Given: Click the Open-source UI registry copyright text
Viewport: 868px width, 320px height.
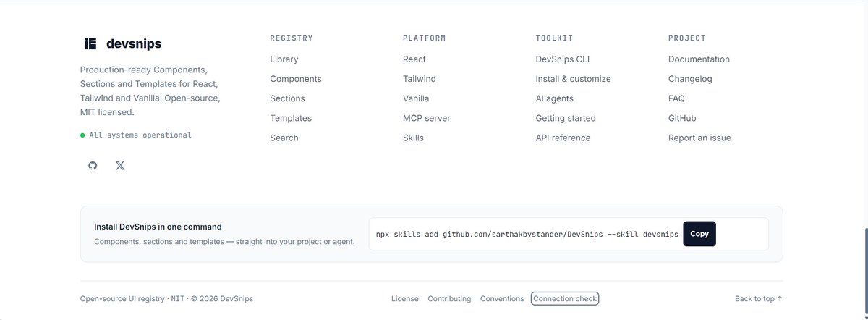Looking at the screenshot, I should pyautogui.click(x=166, y=298).
